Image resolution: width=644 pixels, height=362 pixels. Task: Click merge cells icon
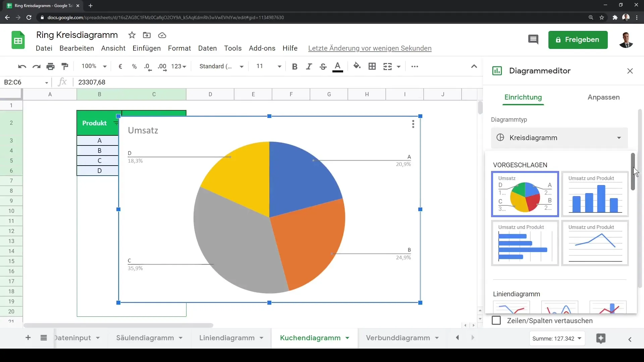point(387,66)
